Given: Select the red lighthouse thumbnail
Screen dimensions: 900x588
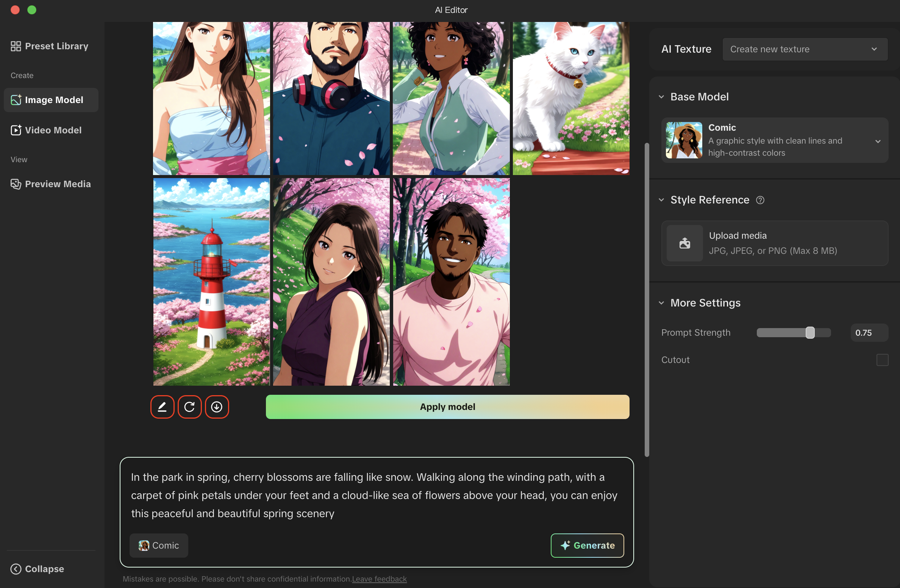Looking at the screenshot, I should point(211,282).
